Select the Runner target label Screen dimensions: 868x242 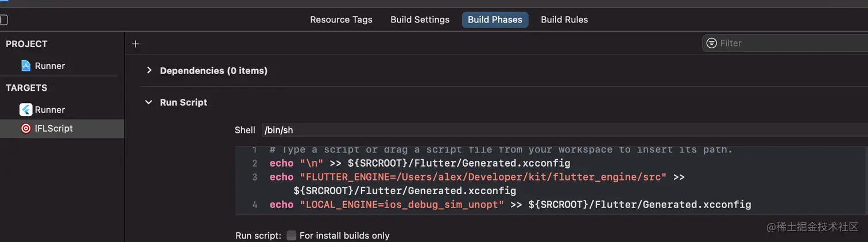pyautogui.click(x=50, y=110)
